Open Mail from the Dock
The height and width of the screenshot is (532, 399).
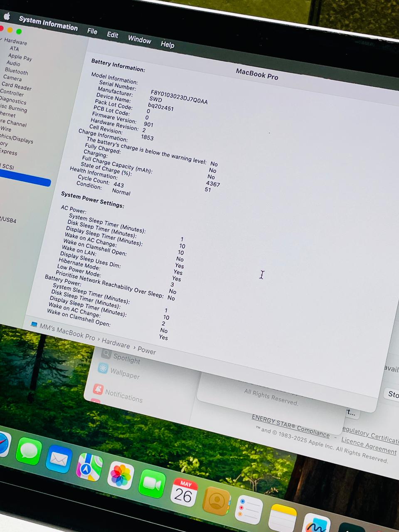(59, 459)
